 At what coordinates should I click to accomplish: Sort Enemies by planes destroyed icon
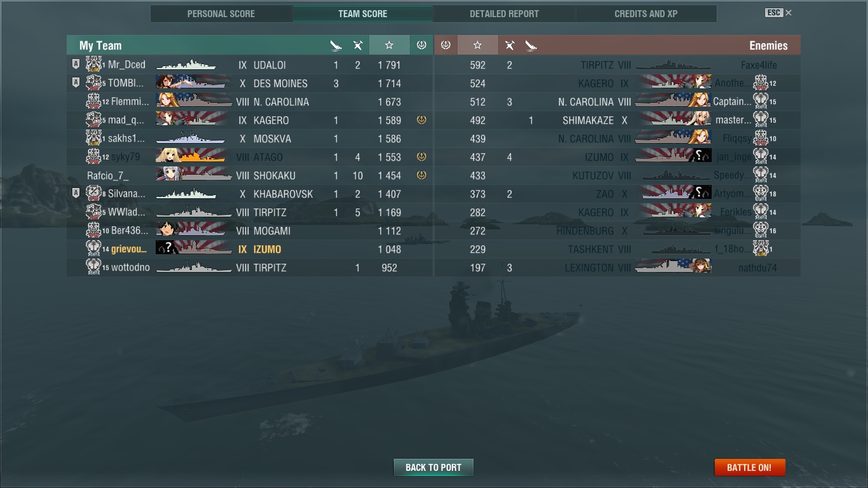510,45
